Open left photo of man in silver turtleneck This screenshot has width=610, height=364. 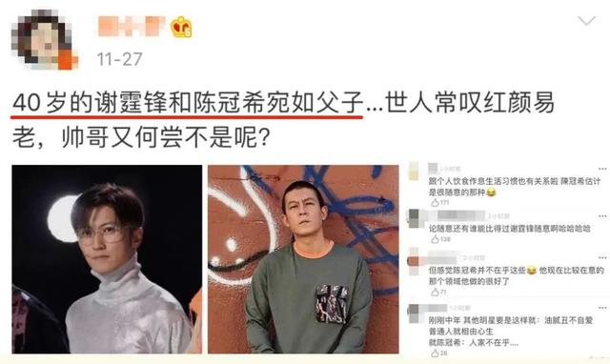[x=107, y=259]
